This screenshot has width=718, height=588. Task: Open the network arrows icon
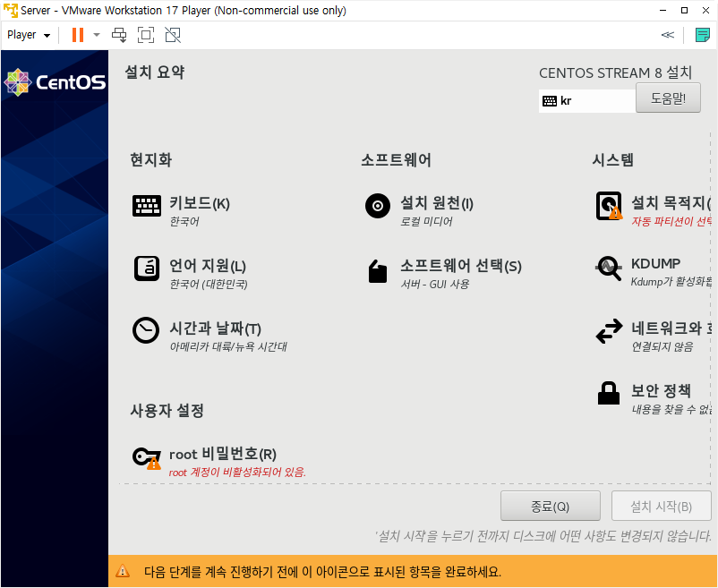tap(609, 331)
